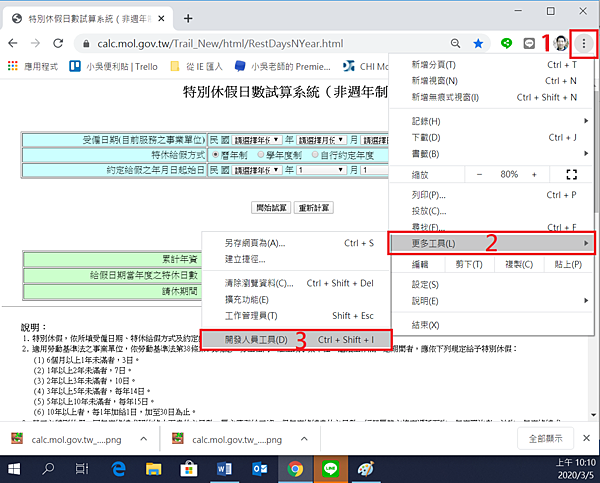Click the browser back arrow
Viewport: 600px width, 483px height.
coord(13,43)
